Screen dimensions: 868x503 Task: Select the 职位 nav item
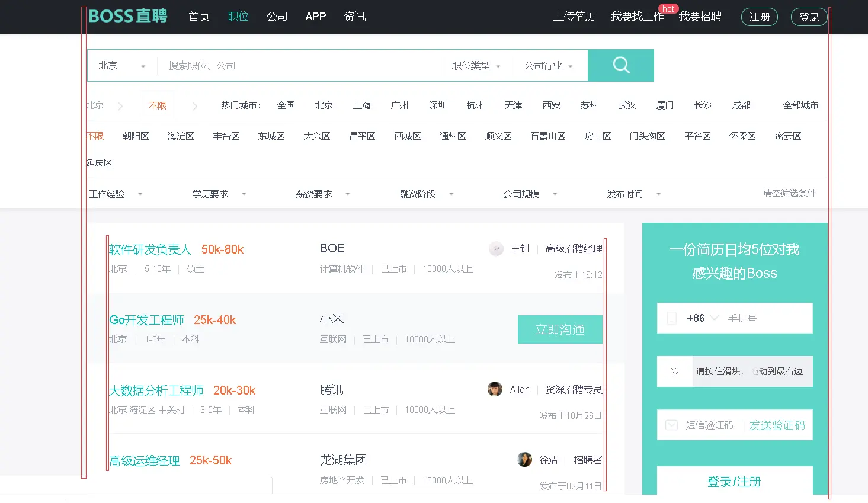238,17
